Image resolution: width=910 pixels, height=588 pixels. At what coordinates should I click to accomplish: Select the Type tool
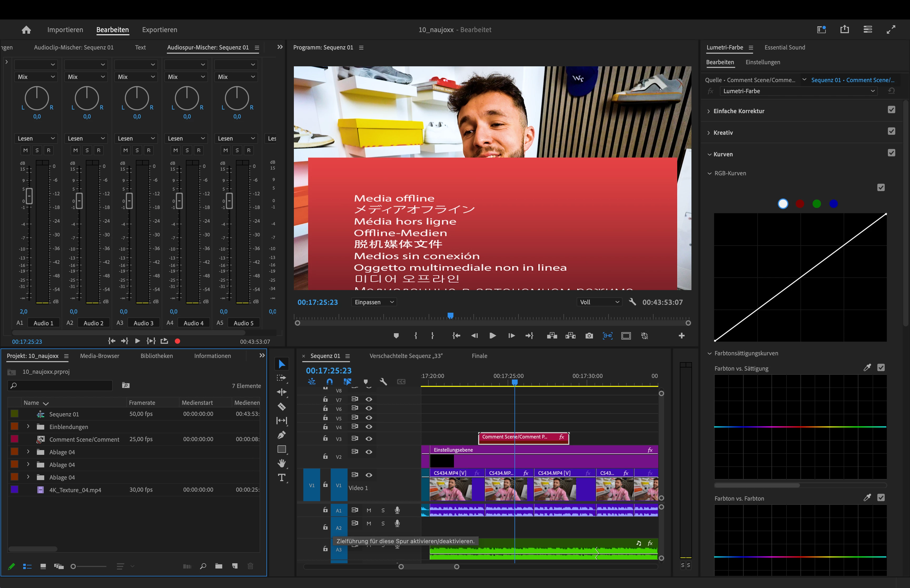(x=281, y=478)
